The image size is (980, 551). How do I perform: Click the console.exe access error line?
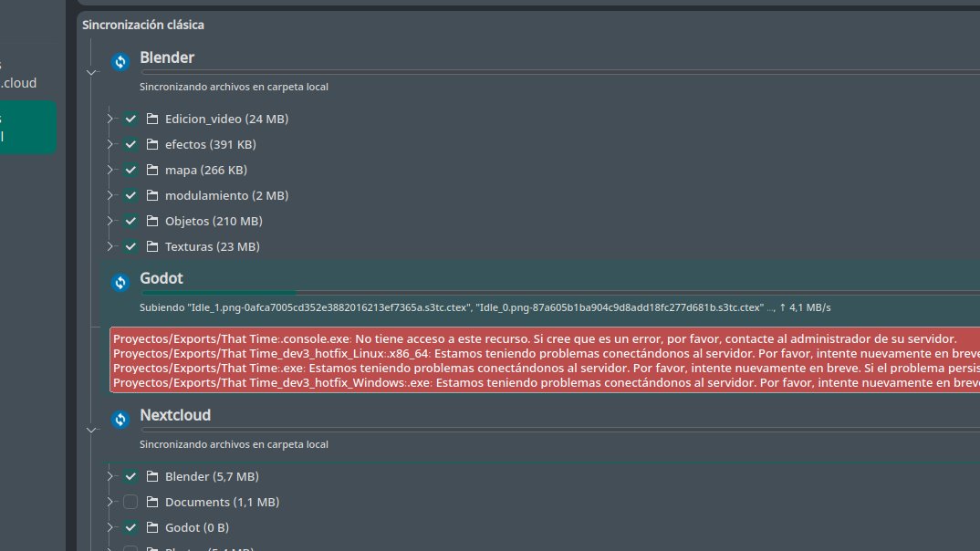coord(535,339)
